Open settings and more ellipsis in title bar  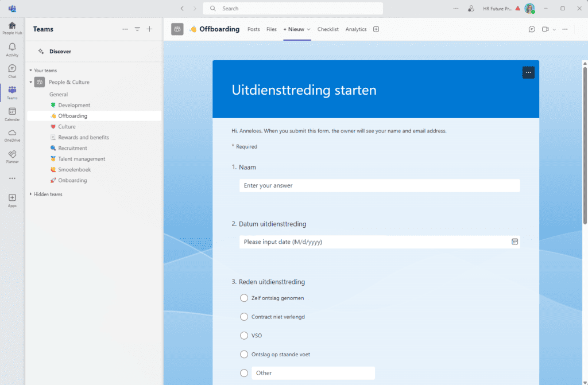pyautogui.click(x=455, y=8)
